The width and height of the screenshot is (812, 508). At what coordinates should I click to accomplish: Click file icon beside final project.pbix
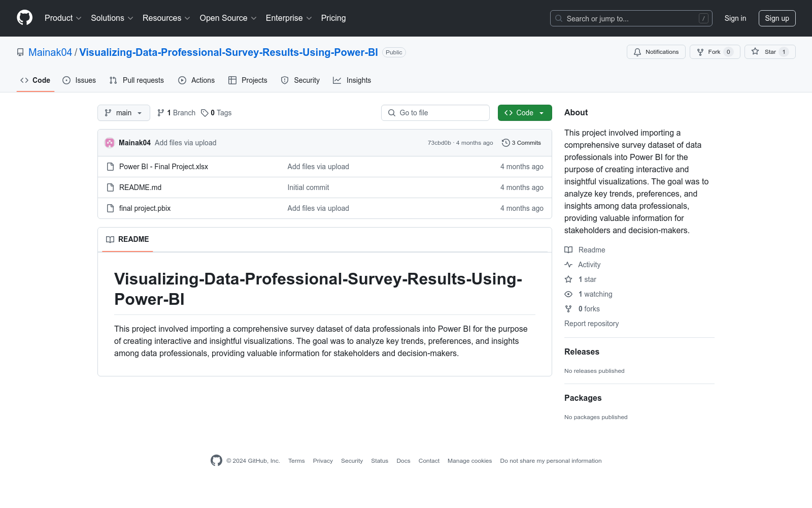point(110,208)
